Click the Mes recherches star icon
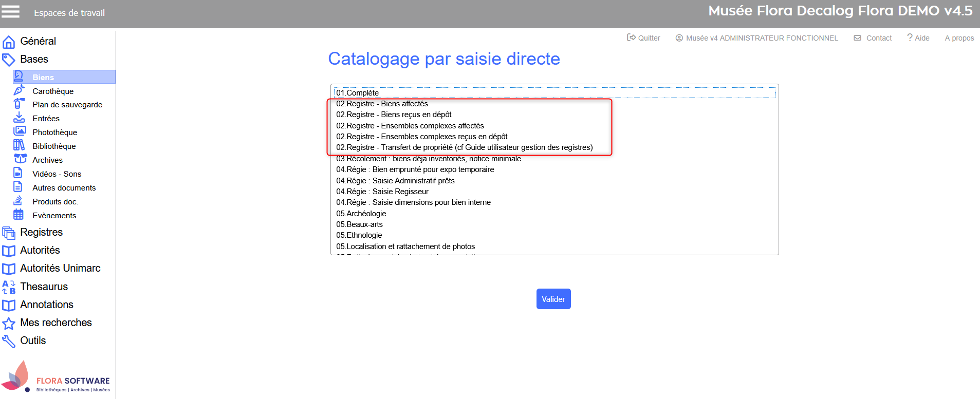This screenshot has width=980, height=399. coord(9,323)
